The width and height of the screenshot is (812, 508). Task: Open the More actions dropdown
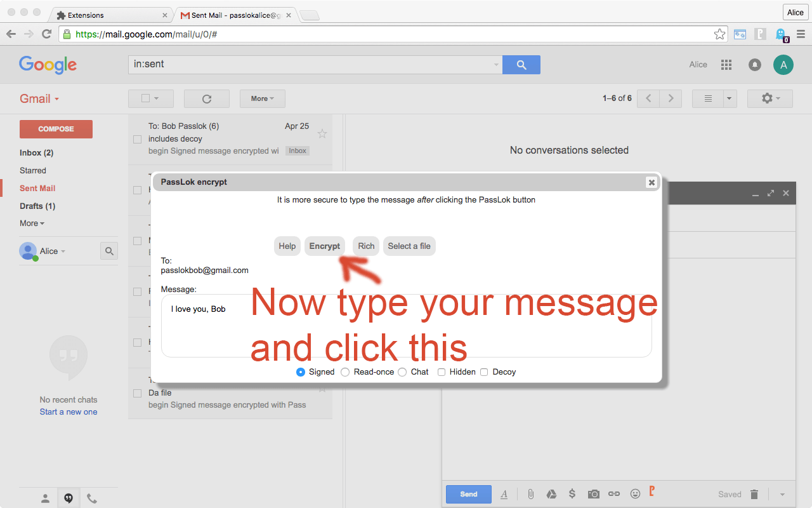tap(263, 98)
